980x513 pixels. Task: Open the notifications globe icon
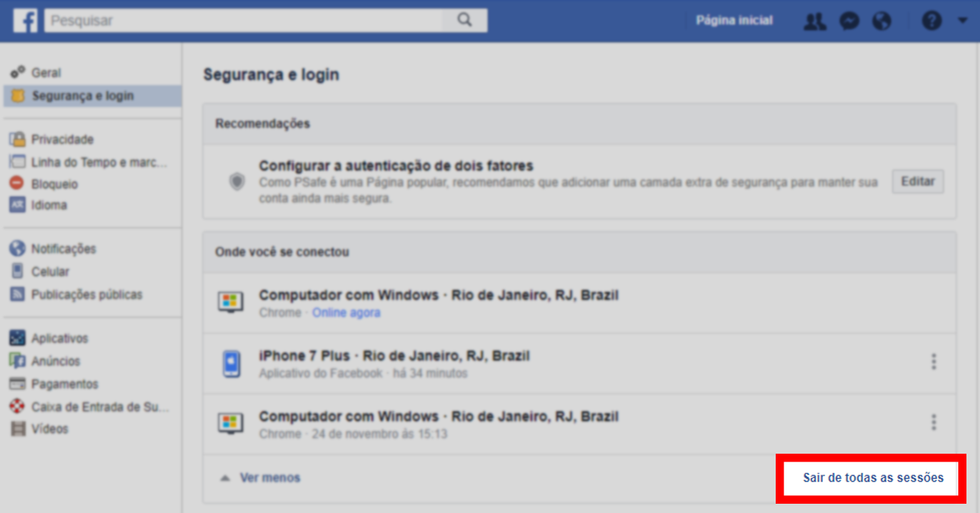pyautogui.click(x=882, y=21)
